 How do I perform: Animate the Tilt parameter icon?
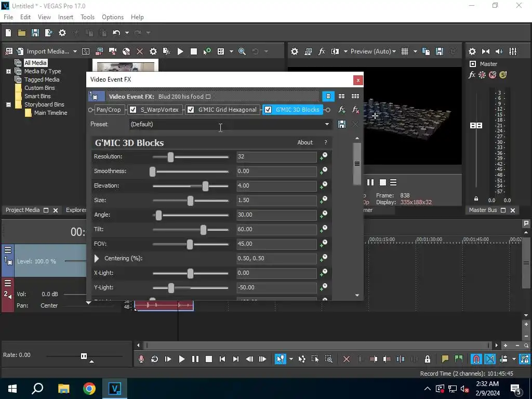click(x=324, y=229)
